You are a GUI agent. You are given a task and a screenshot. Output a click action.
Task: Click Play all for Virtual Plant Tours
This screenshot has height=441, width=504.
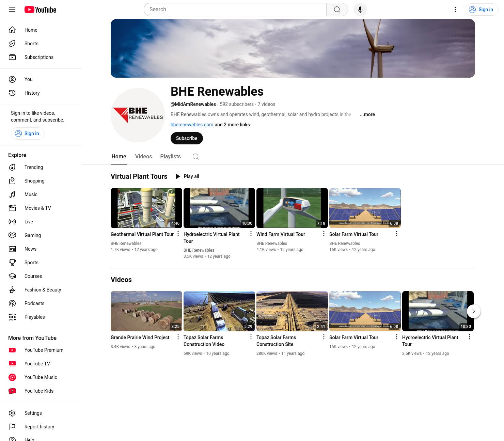tap(187, 176)
